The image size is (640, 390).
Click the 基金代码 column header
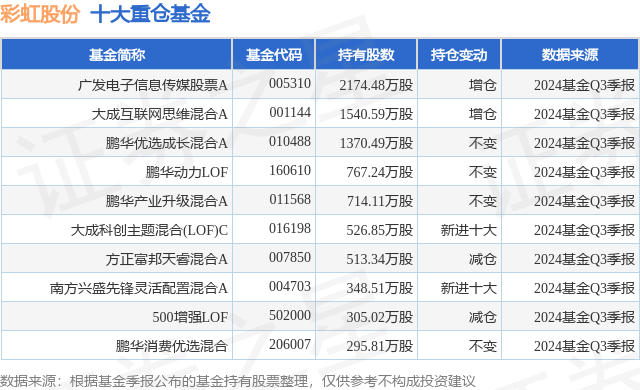[x=274, y=55]
